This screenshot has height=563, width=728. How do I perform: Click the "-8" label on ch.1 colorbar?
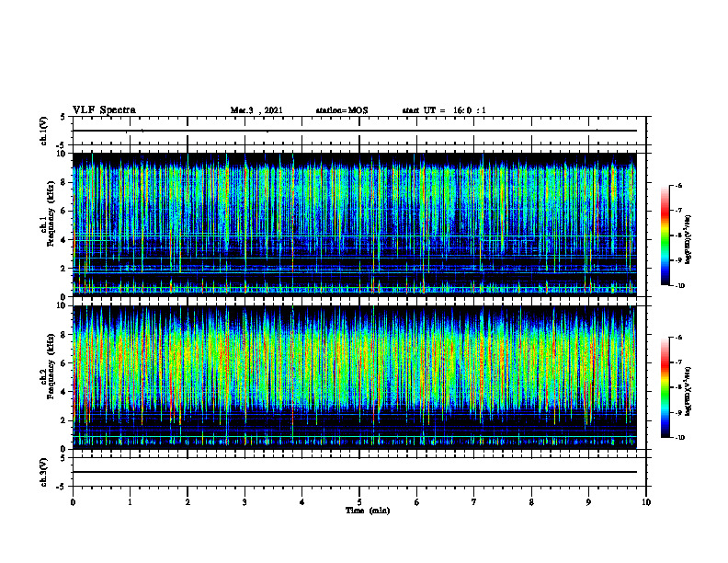coord(678,236)
